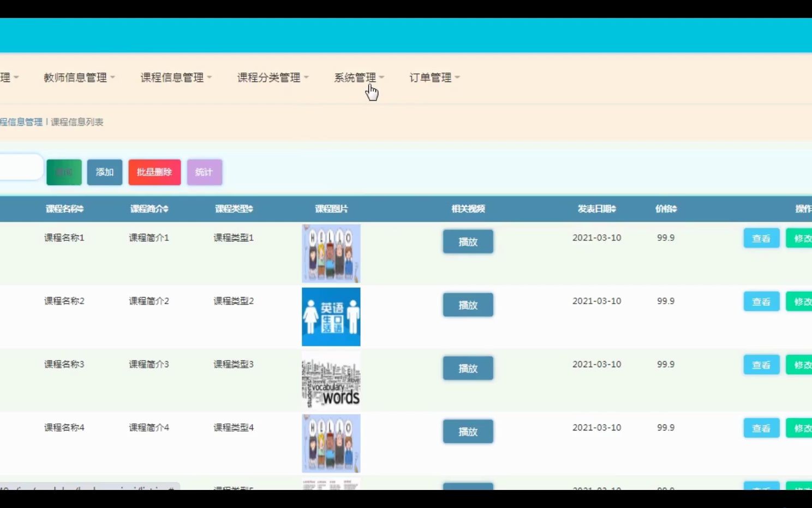Click 查看 for 课程名称4

pyautogui.click(x=761, y=428)
